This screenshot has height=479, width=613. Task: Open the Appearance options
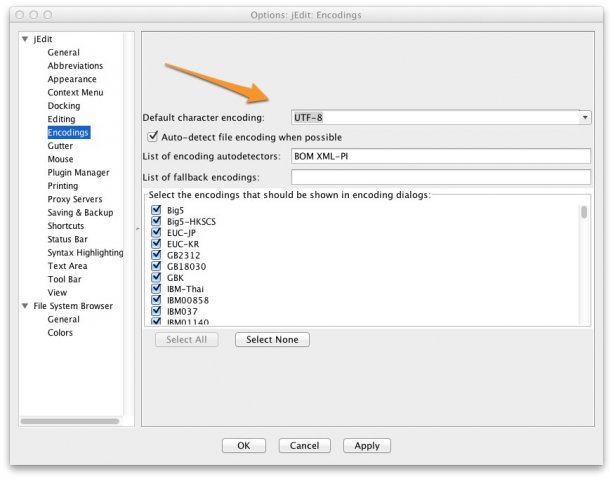tap(72, 79)
